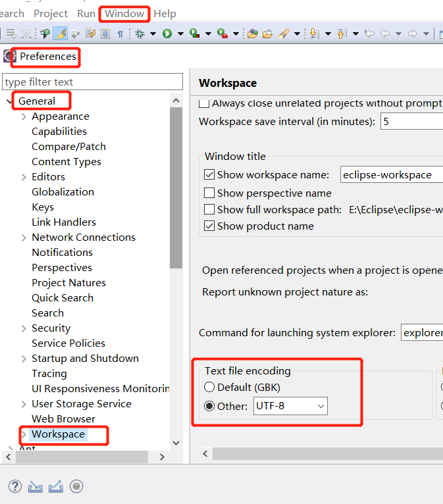The image size is (443, 504).
Task: Open the Search flashlight dropdown arrow
Action: click(x=298, y=34)
